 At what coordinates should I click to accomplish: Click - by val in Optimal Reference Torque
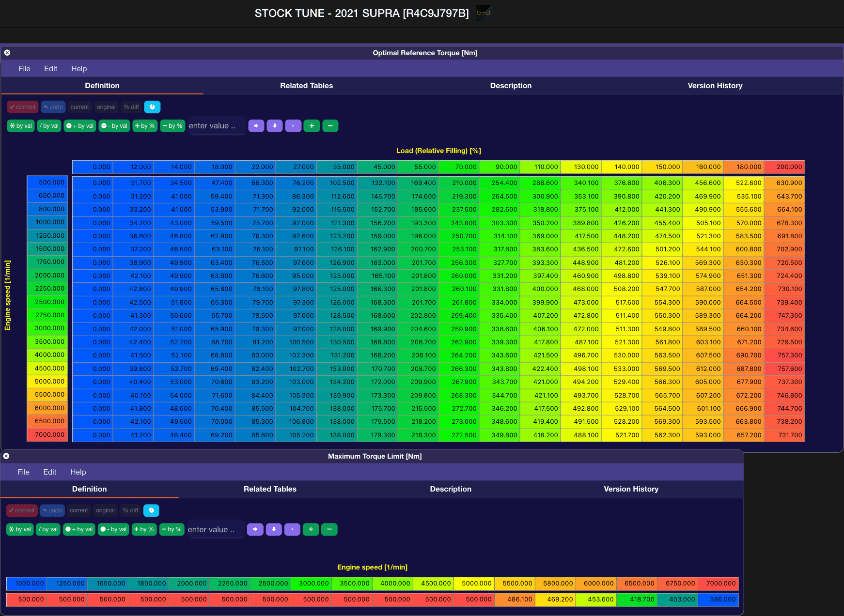click(x=114, y=126)
